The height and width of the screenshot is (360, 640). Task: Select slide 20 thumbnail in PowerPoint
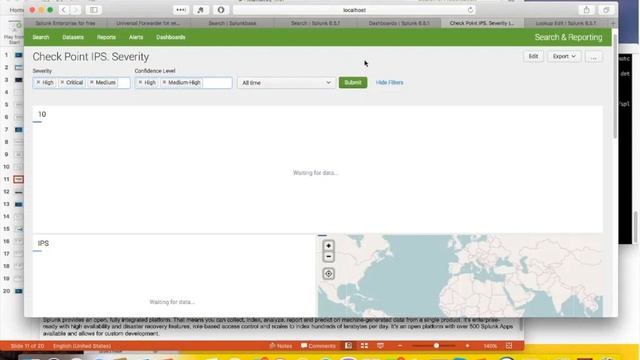(x=18, y=291)
